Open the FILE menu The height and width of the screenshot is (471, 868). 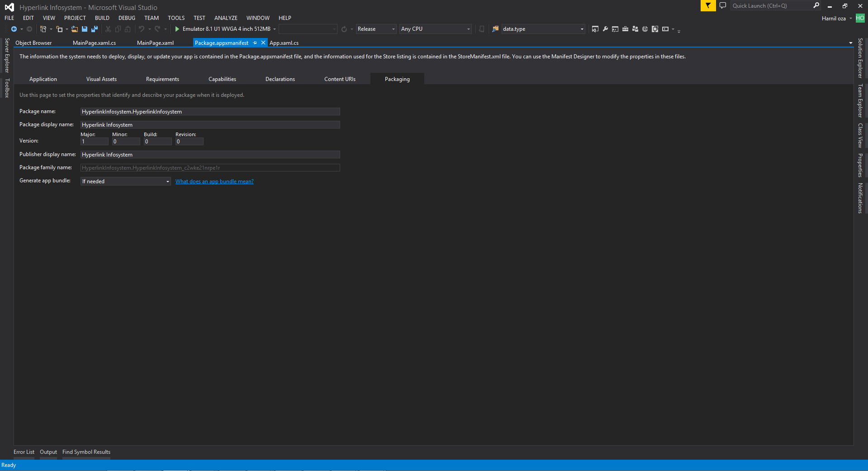point(9,18)
